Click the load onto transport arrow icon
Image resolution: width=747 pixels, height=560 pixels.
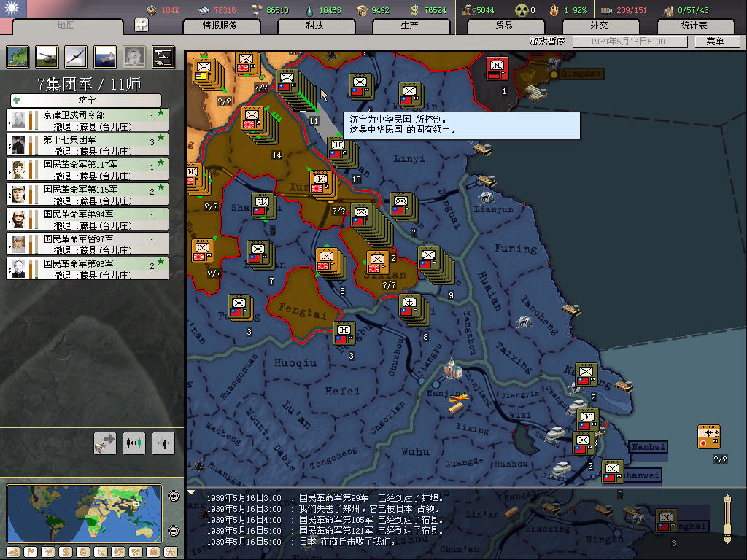click(105, 443)
